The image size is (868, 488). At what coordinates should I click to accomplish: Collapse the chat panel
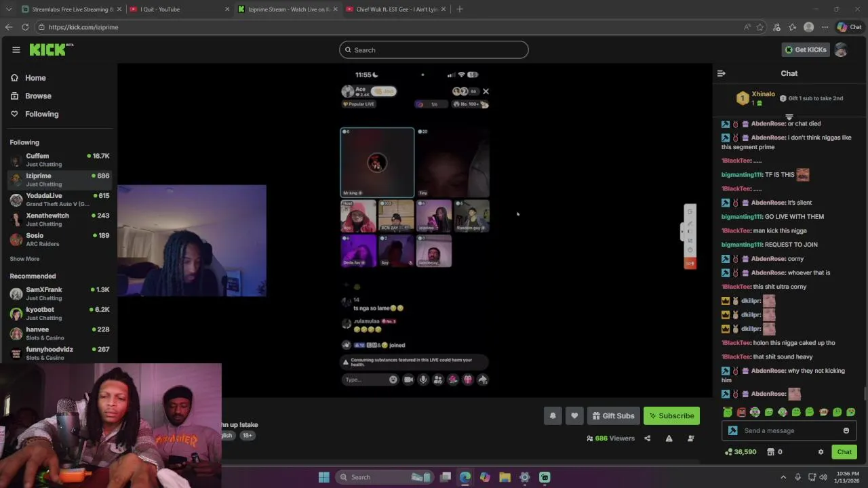pyautogui.click(x=722, y=73)
